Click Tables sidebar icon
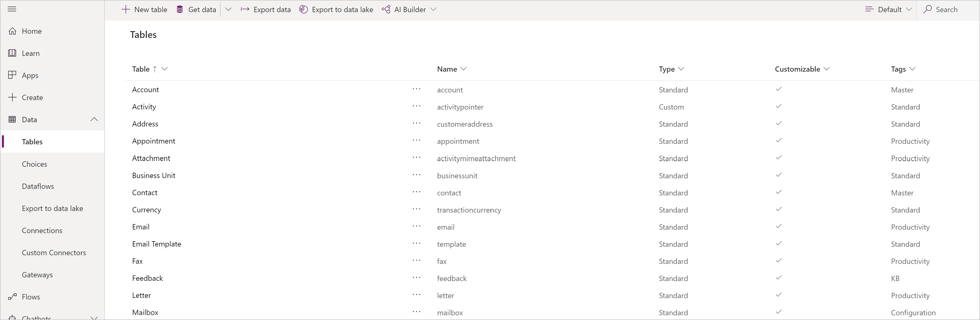 point(32,141)
